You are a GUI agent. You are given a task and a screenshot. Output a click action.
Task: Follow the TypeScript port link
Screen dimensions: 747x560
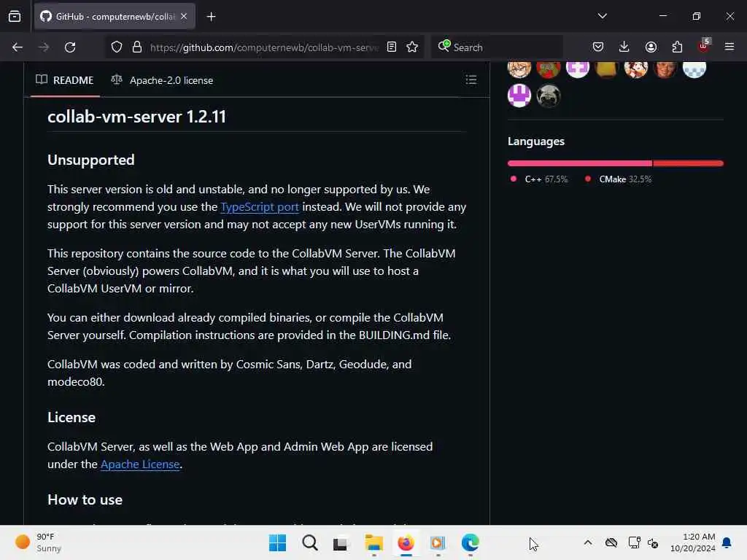[260, 206]
